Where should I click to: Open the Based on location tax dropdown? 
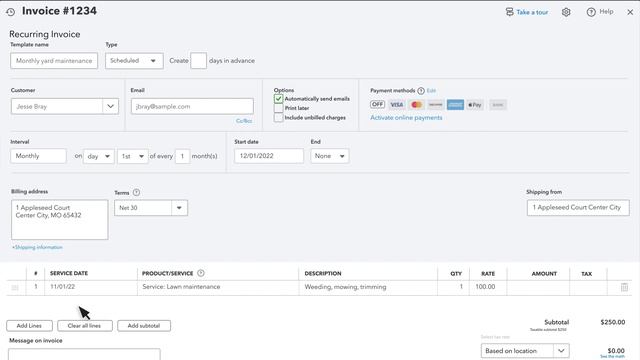pos(525,351)
